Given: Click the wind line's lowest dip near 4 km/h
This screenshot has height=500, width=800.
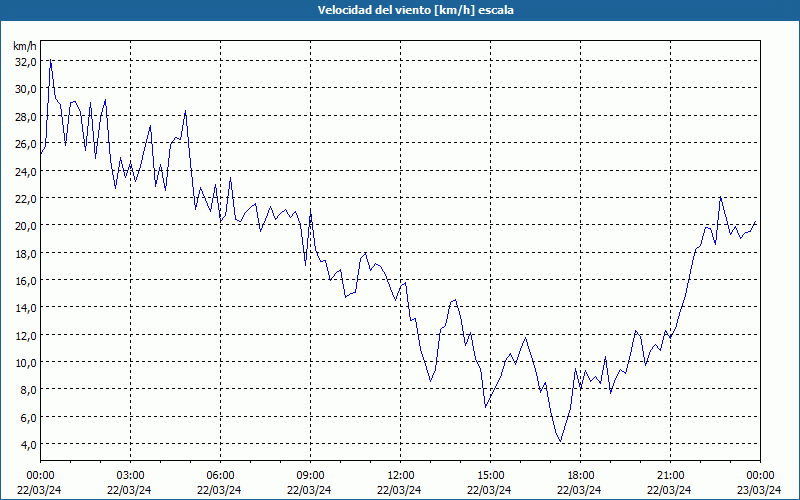Looking at the screenshot, I should (x=561, y=441).
